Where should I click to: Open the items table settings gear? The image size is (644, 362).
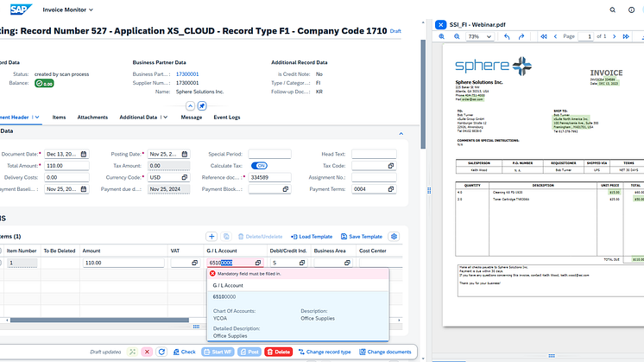(x=394, y=236)
